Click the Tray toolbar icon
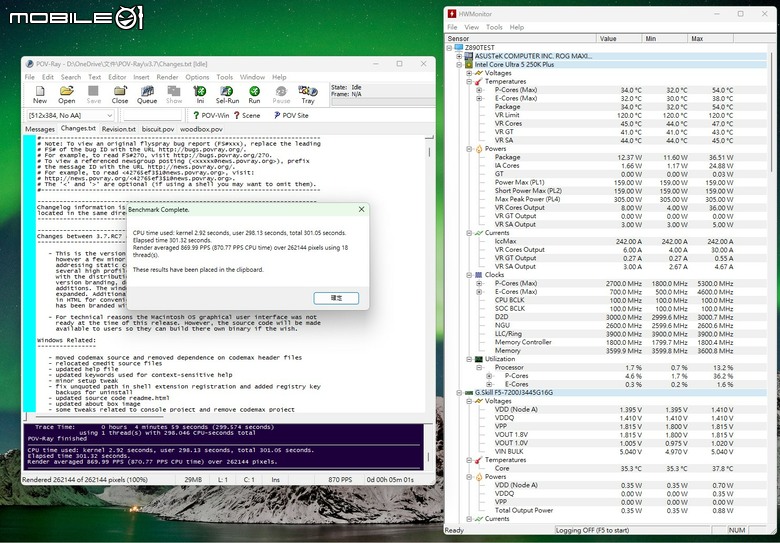The image size is (780, 543). [x=308, y=94]
